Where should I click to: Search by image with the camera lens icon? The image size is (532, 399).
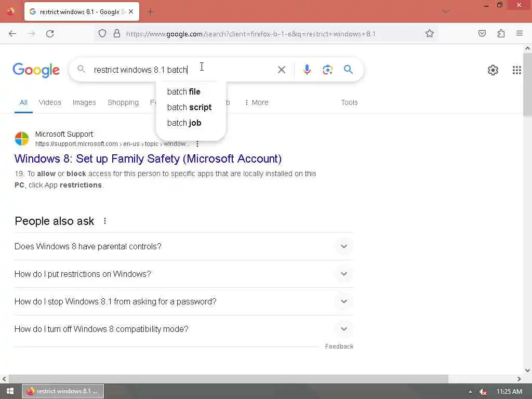[327, 70]
